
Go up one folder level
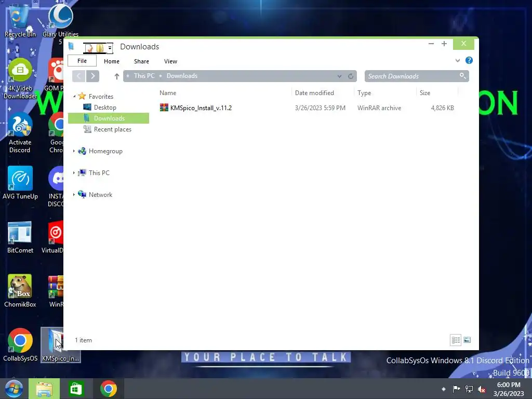click(117, 76)
